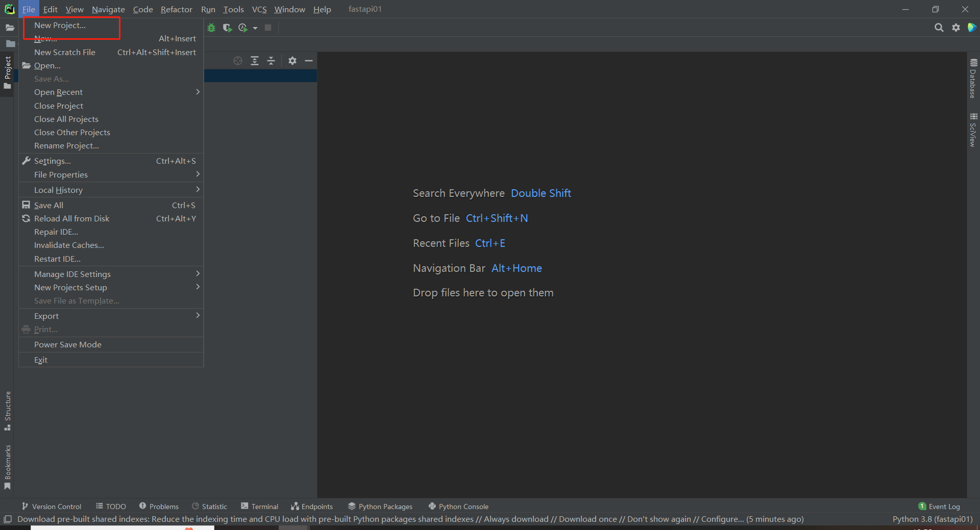The height and width of the screenshot is (530, 980).
Task: Open the Version Control tool window
Action: 51,507
